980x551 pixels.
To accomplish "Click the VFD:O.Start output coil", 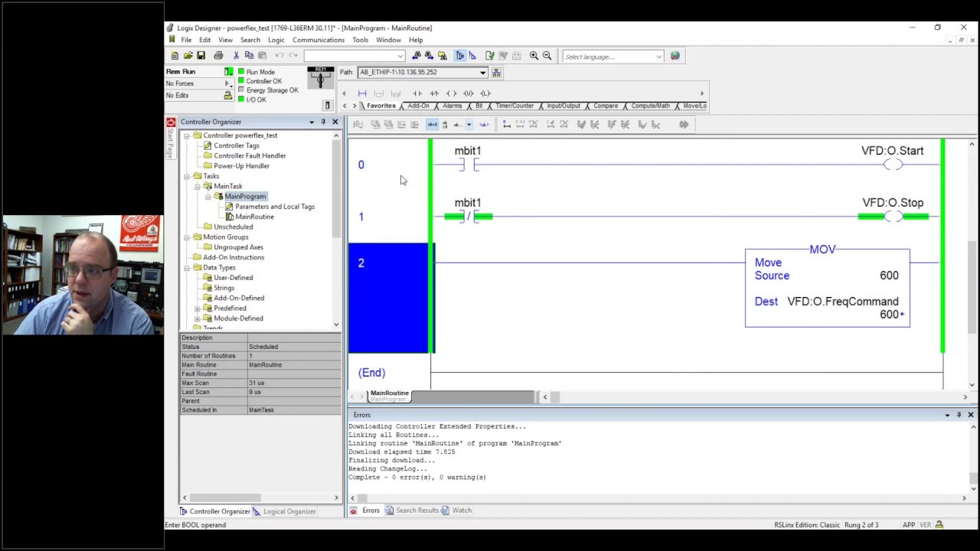I will (x=893, y=165).
